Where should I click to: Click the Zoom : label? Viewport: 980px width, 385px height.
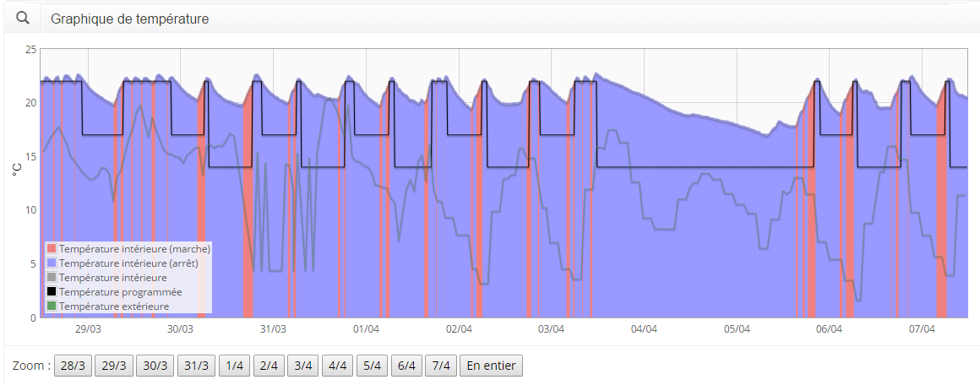[31, 366]
